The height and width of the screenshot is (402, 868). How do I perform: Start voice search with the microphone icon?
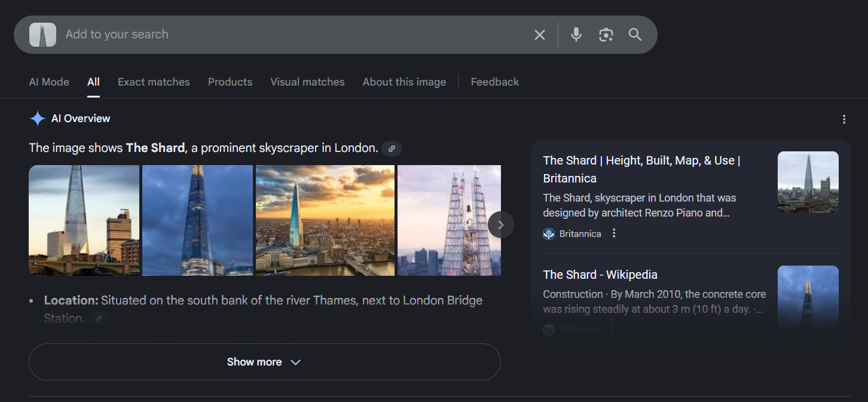point(576,35)
